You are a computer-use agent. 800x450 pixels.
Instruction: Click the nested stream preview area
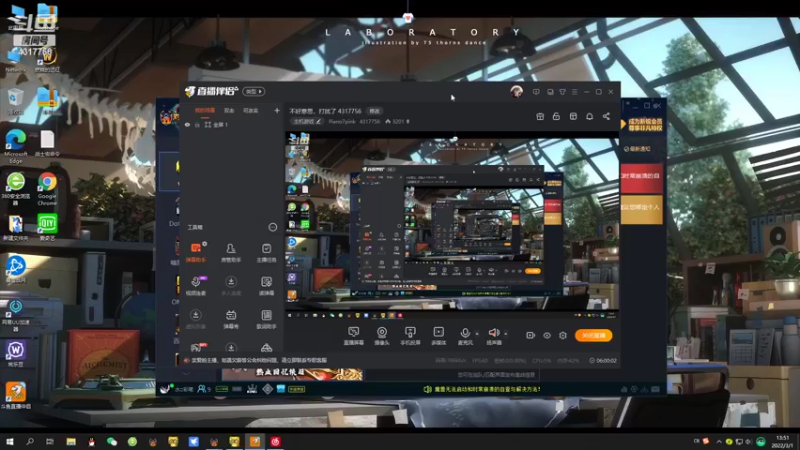[x=452, y=224]
